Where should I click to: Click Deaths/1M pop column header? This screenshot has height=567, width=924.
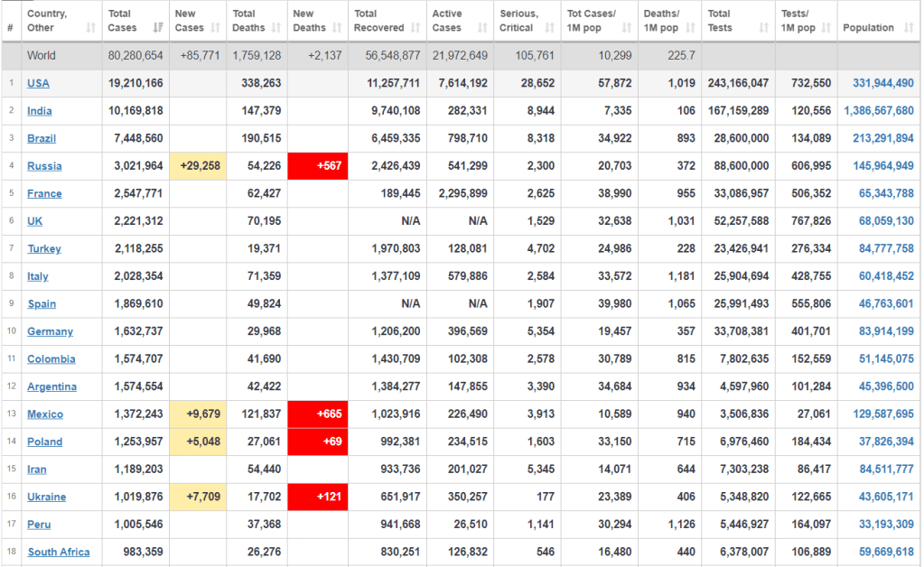(661, 21)
